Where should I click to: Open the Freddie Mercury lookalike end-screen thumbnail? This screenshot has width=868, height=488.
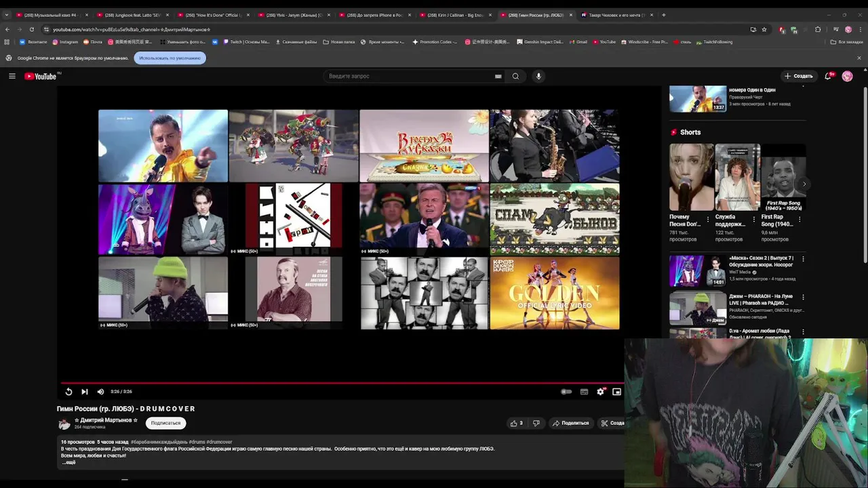click(x=163, y=146)
